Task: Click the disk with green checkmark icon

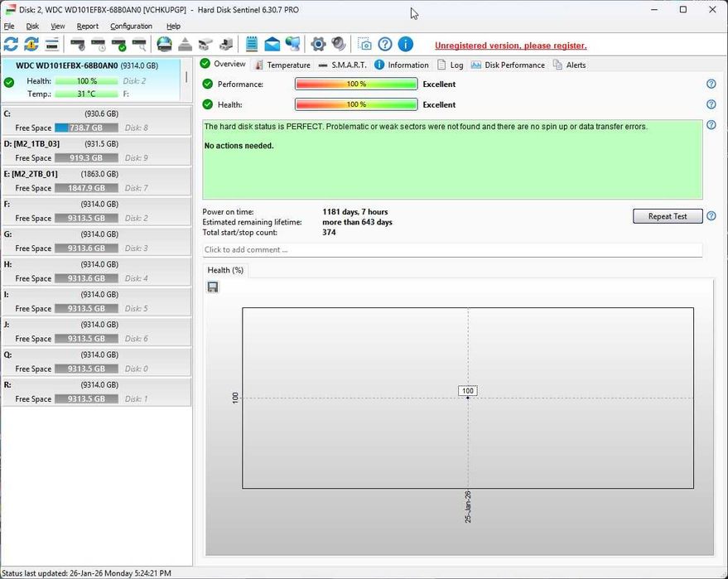Action: 119,45
